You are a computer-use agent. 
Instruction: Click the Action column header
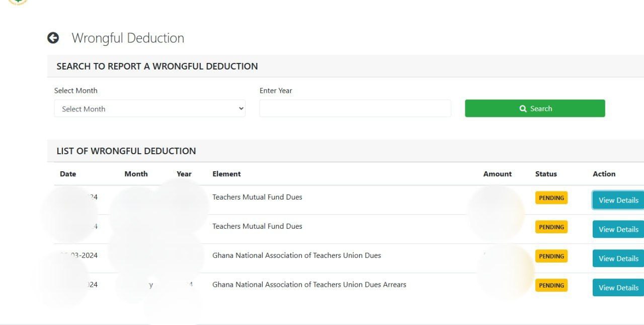604,174
